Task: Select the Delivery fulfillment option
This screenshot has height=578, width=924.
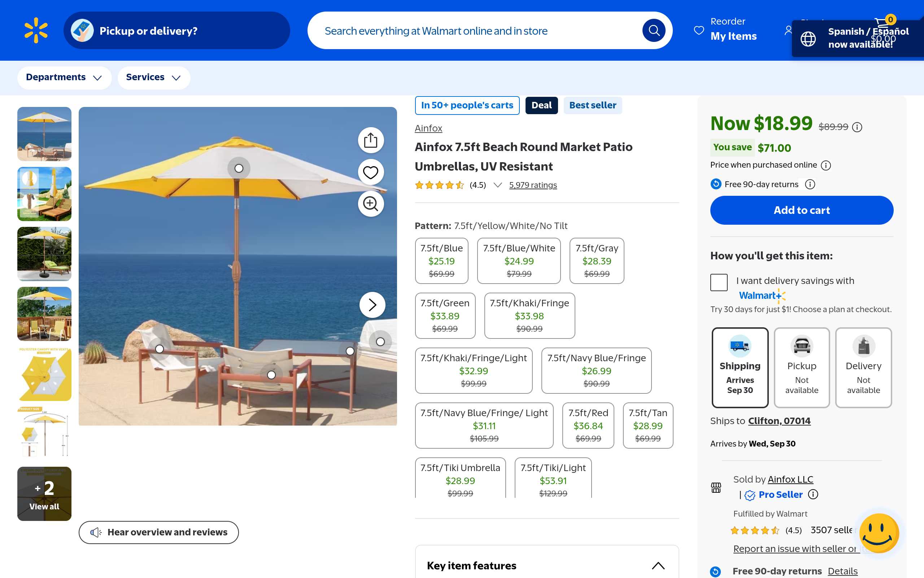Action: point(864,368)
